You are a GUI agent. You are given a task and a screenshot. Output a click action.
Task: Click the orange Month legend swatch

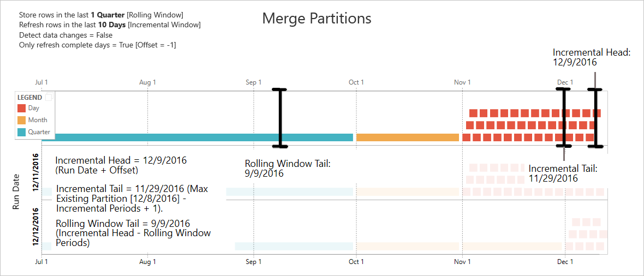pyautogui.click(x=22, y=120)
